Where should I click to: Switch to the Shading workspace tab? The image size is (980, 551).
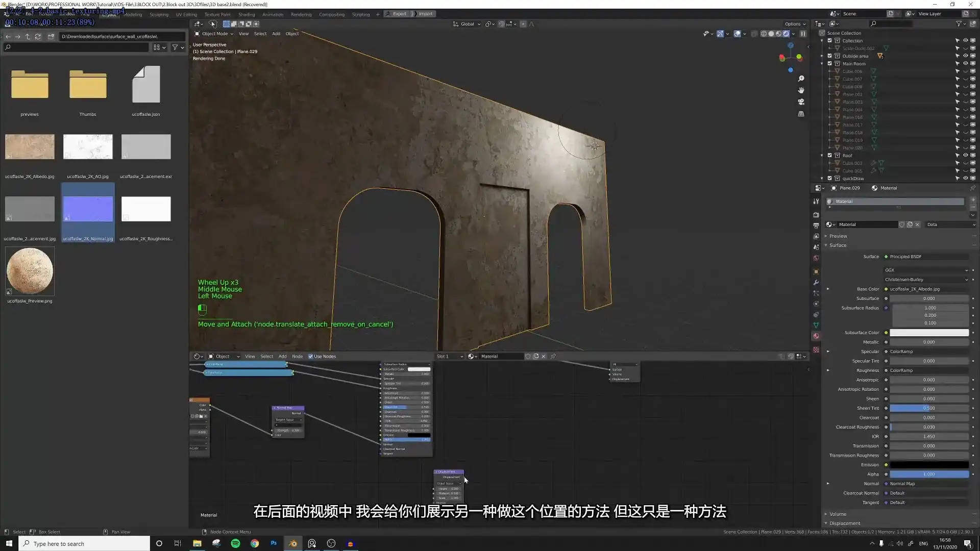247,14
